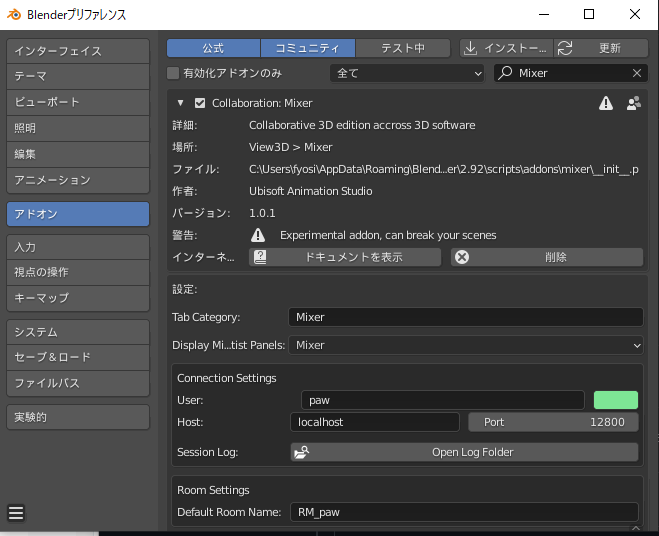Image resolution: width=659 pixels, height=536 pixels.
Task: Open the ビューポート section
Action: pyautogui.click(x=78, y=102)
